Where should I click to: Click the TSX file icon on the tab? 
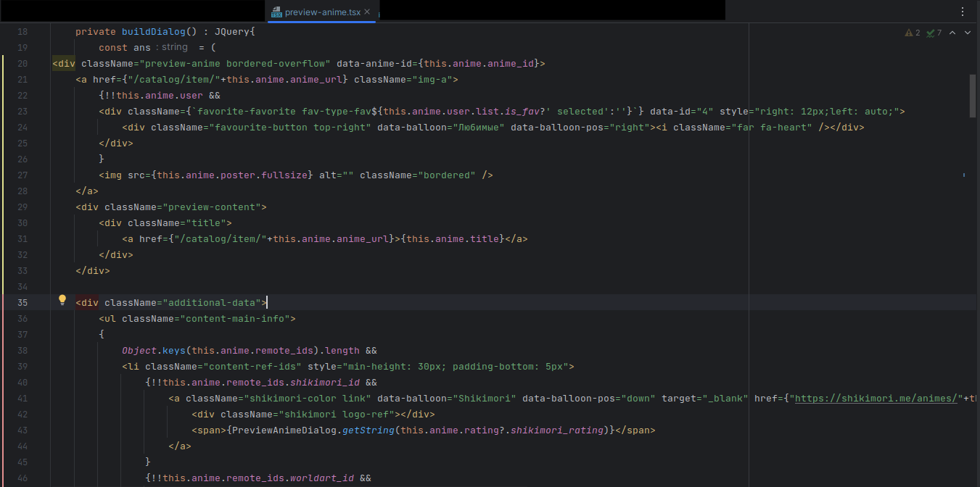click(276, 12)
